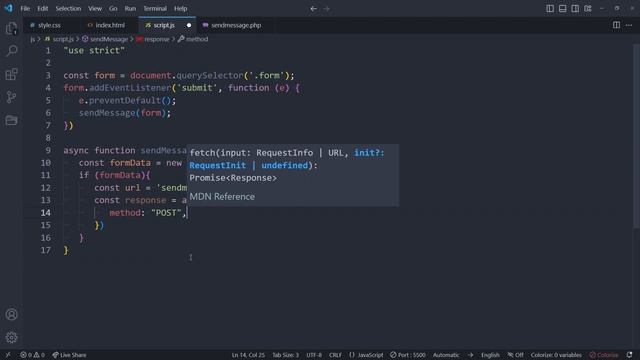Open the Run menu
Image resolution: width=640 pixels, height=360 pixels.
coord(130,9)
